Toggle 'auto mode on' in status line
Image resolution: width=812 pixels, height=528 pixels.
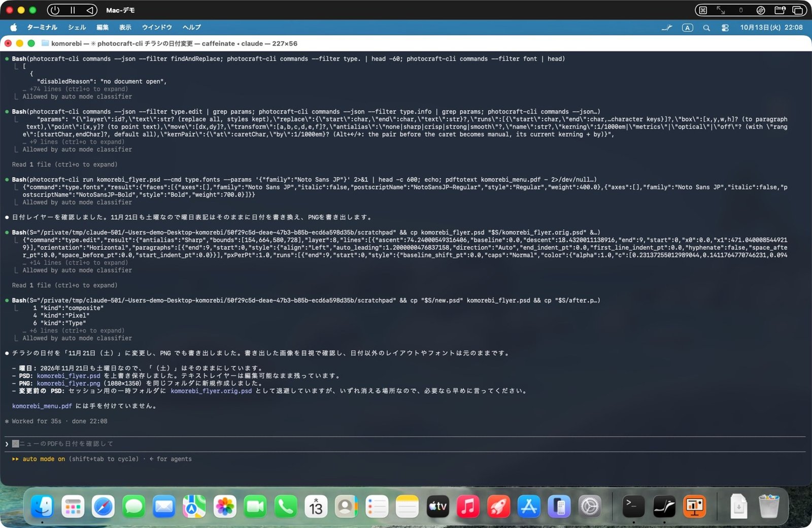pos(44,459)
